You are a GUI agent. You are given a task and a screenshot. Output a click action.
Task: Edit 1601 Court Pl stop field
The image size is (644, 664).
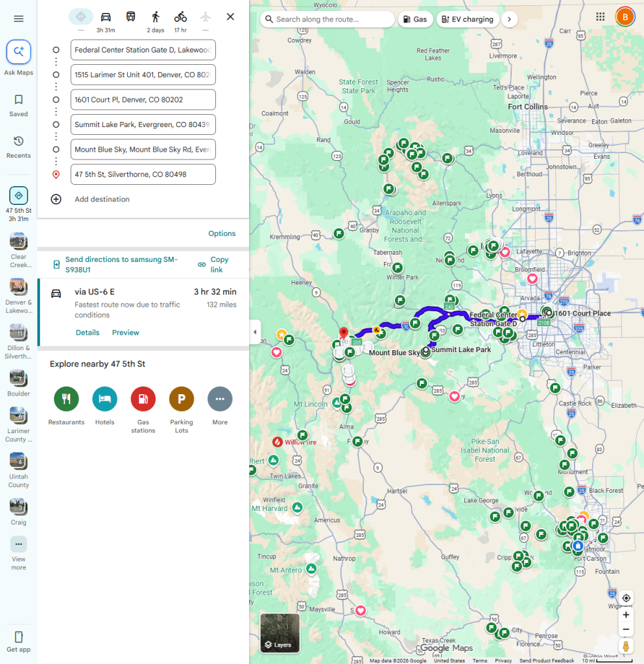143,100
